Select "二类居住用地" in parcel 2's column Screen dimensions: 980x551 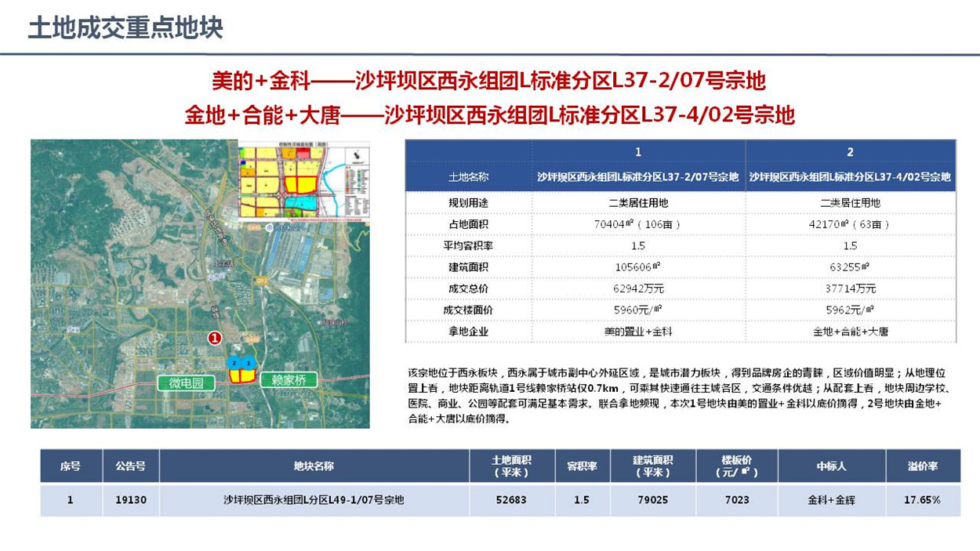pos(851,203)
